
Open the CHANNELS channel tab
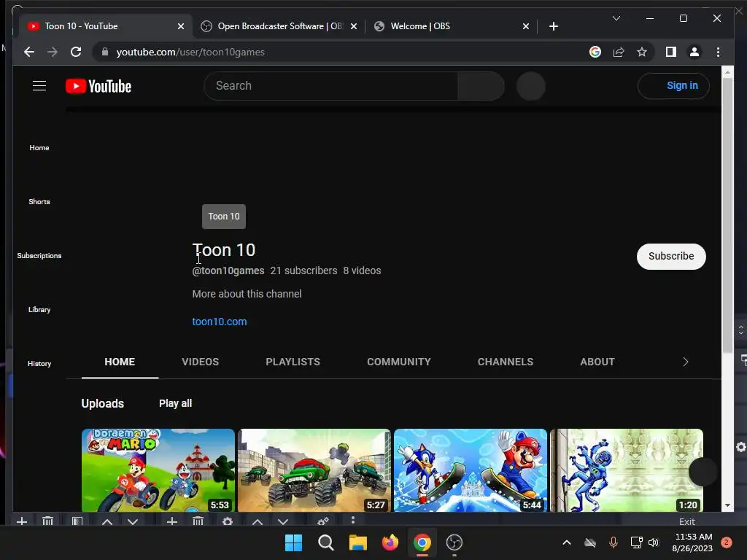click(x=506, y=362)
